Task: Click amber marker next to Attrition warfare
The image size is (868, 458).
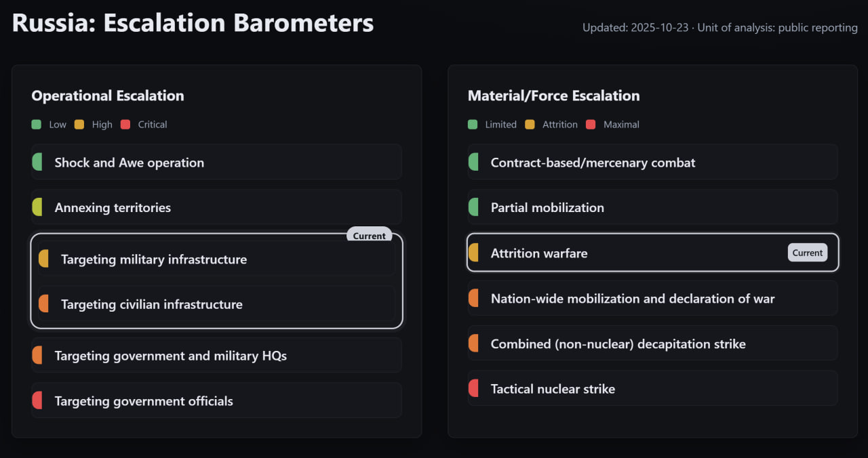Action: coord(473,253)
